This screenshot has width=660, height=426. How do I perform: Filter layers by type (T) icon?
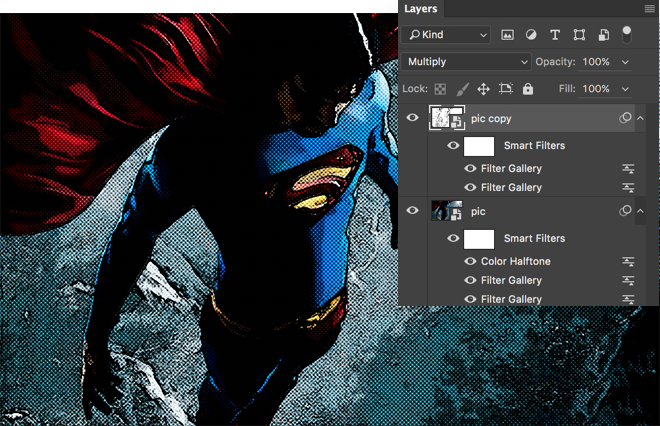pyautogui.click(x=555, y=35)
